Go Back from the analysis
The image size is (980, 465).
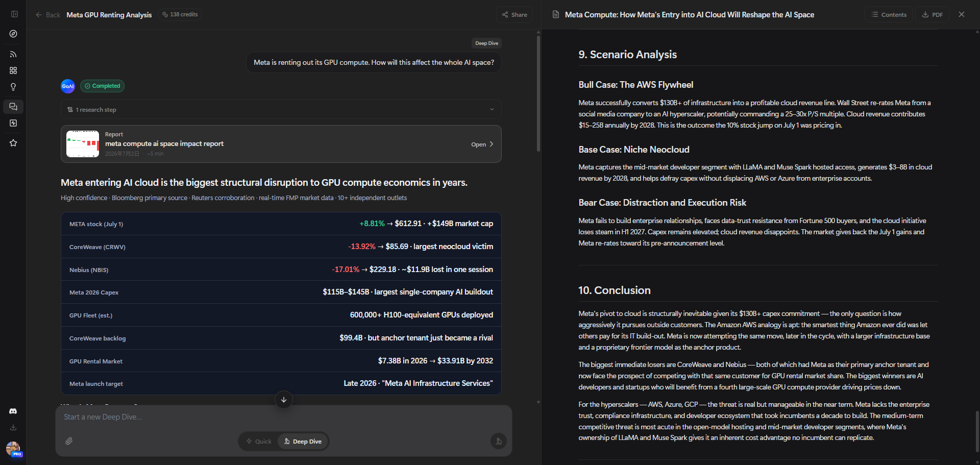point(47,15)
